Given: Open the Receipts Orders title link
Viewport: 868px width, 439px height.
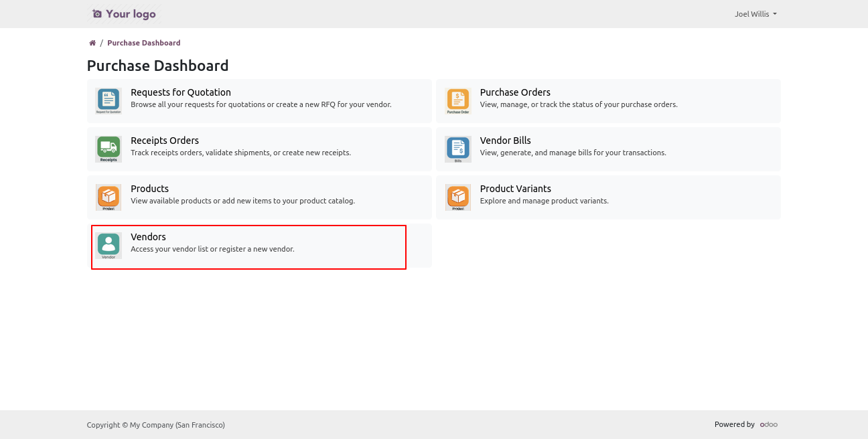Looking at the screenshot, I should coord(165,141).
